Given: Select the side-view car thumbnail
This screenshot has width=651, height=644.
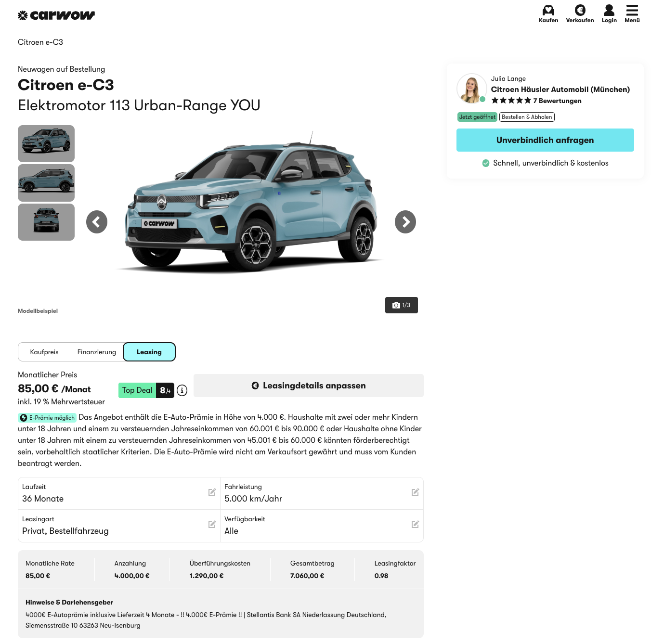Looking at the screenshot, I should (x=46, y=183).
